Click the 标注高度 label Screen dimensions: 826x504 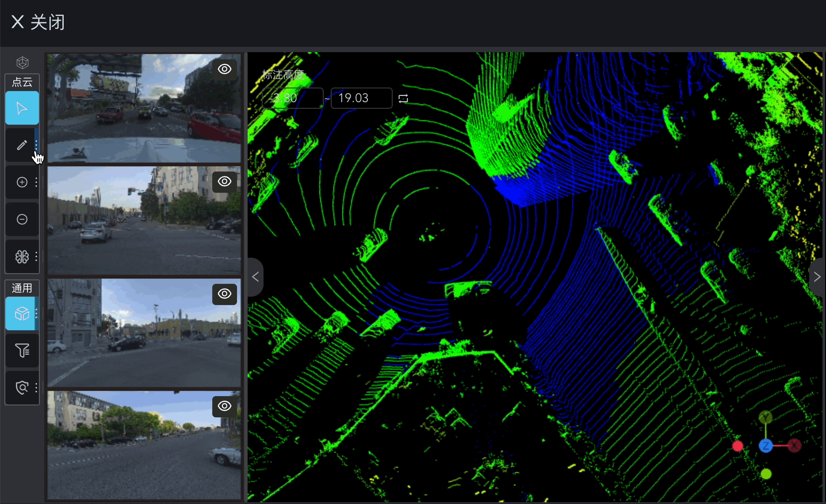[284, 75]
